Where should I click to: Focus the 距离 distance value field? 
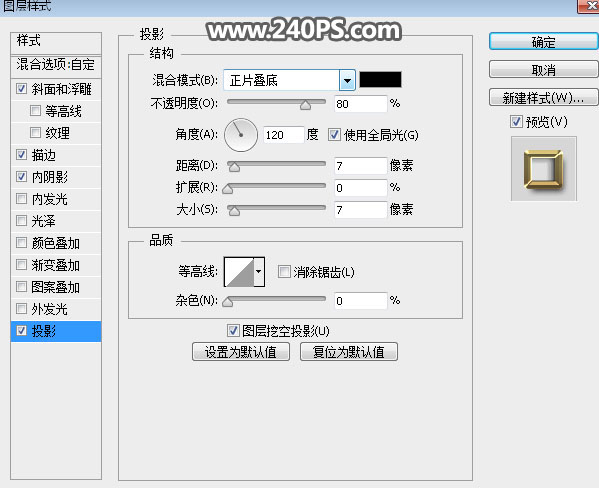pyautogui.click(x=361, y=166)
